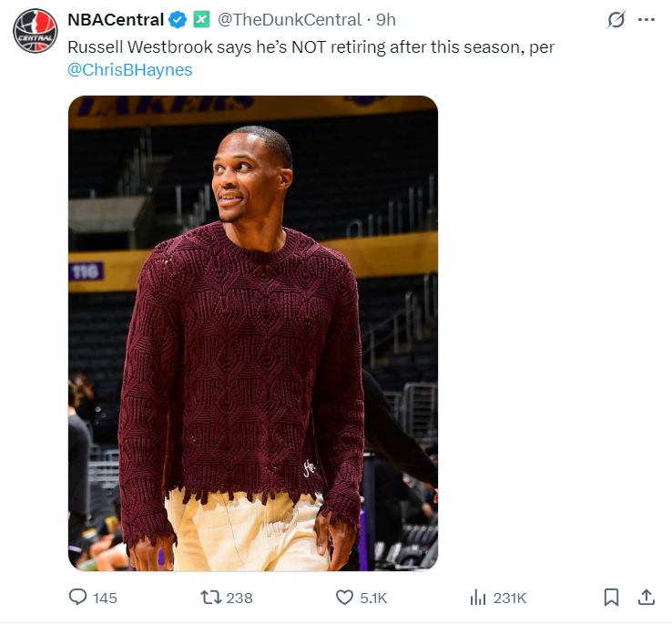Open the three-dot More options menu
This screenshot has height=624, width=672.
647,19
